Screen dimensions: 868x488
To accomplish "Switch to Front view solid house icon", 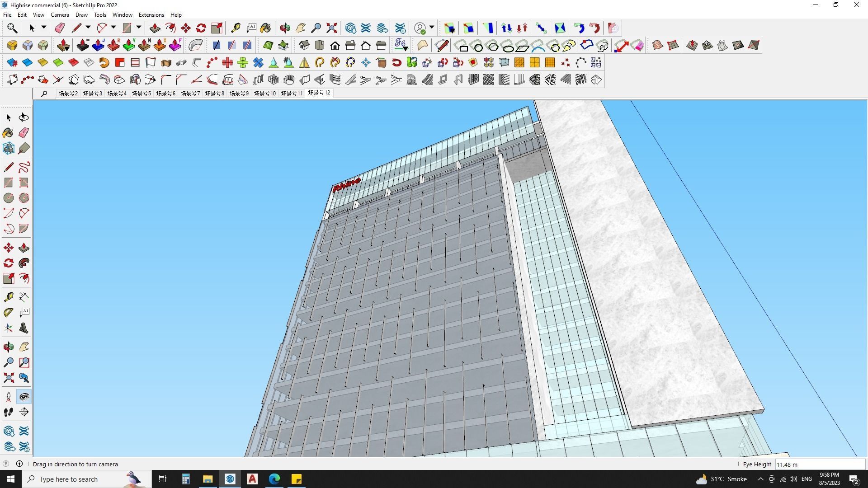I will coord(335,45).
